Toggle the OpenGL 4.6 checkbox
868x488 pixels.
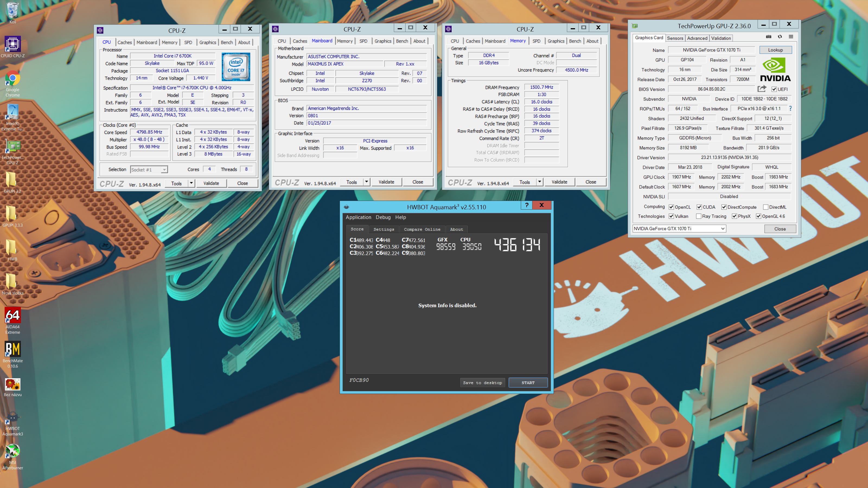click(758, 216)
